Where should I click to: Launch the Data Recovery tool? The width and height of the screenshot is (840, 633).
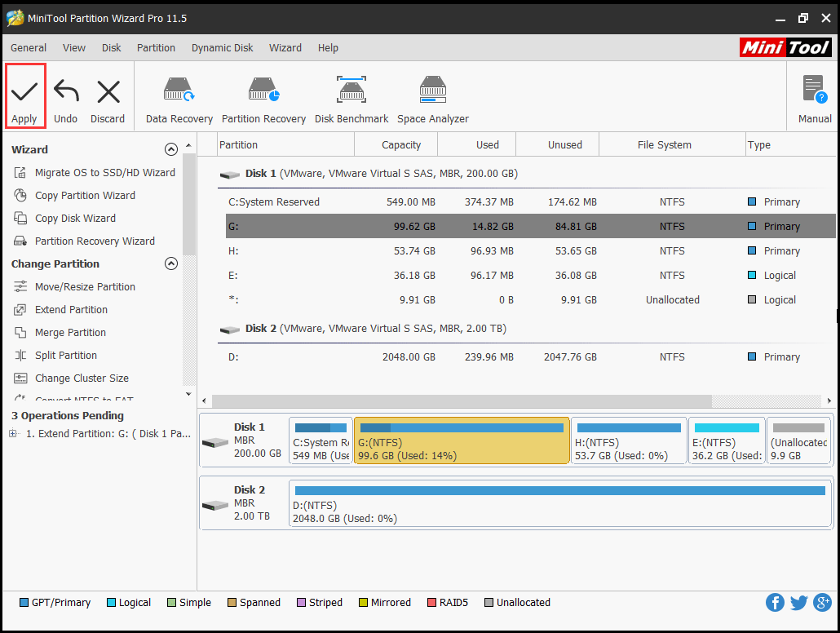pyautogui.click(x=179, y=91)
